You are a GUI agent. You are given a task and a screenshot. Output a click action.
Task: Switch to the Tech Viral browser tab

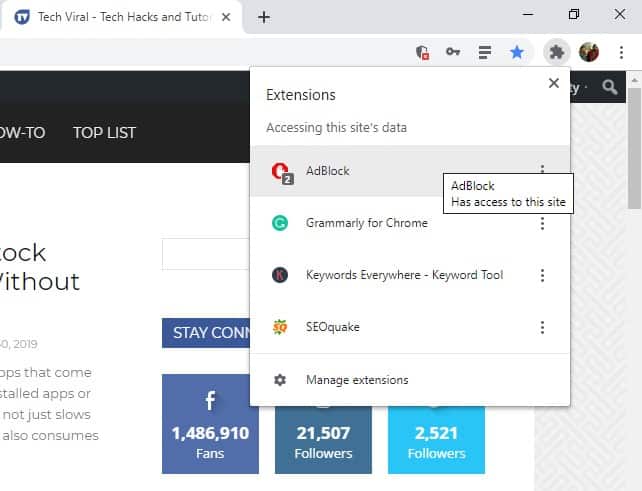(122, 17)
